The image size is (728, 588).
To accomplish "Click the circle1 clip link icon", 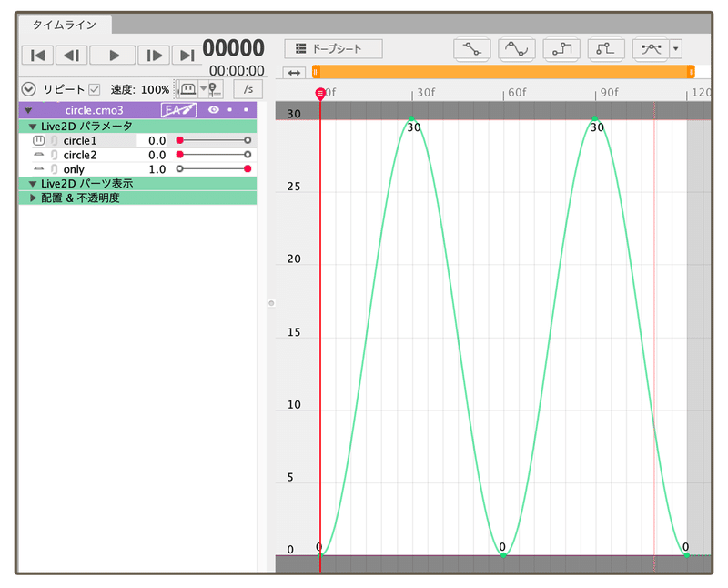I will (54, 140).
